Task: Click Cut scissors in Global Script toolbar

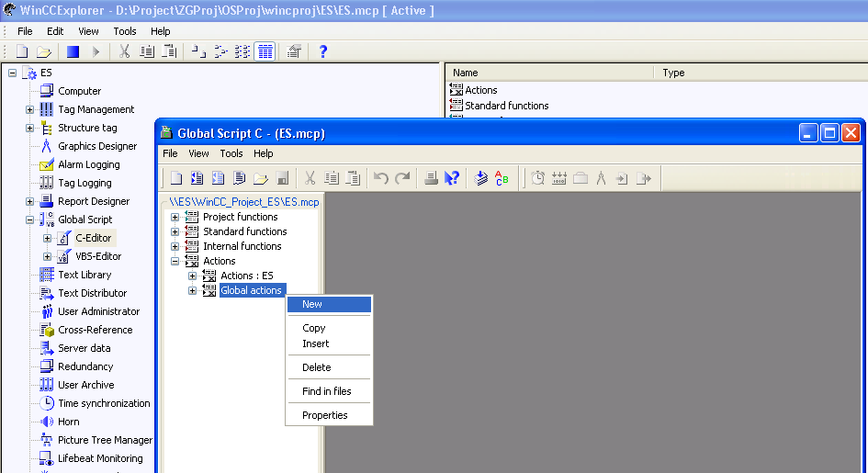Action: pyautogui.click(x=310, y=178)
